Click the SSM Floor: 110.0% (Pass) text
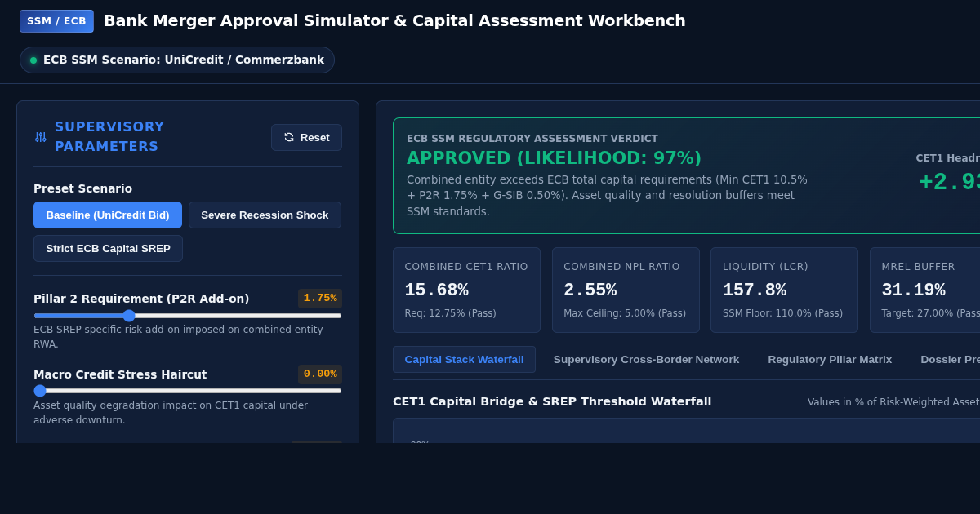The image size is (980, 514). (x=782, y=313)
